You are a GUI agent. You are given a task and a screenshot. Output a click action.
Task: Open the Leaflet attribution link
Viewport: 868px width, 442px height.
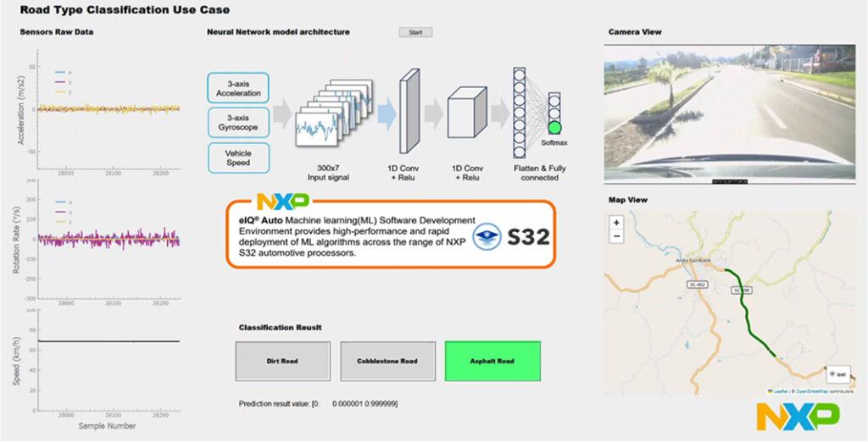coord(778,391)
